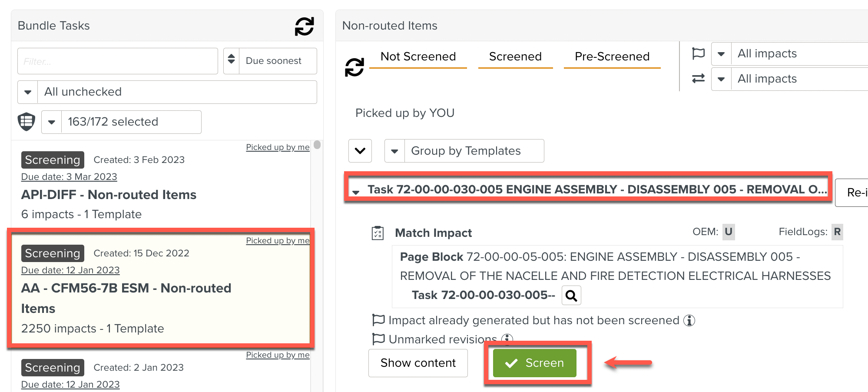This screenshot has width=868, height=392.
Task: Click the magnifier icon beside Task 72-00-00-030-005
Action: [x=571, y=296]
